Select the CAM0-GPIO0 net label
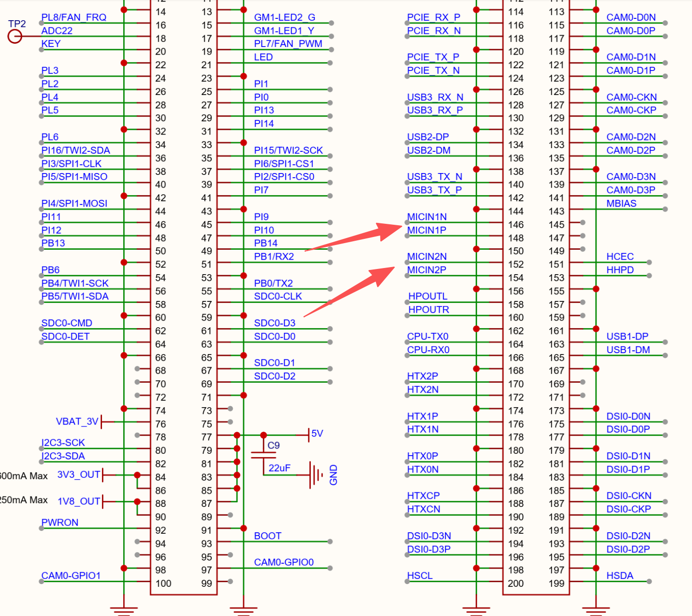Screen dimensions: 692x616 point(283,562)
